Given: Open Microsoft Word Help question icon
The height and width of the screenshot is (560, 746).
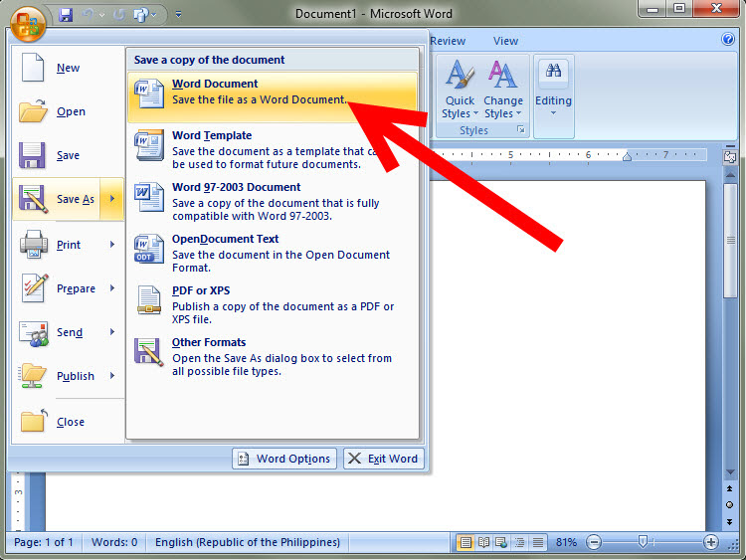Looking at the screenshot, I should (728, 39).
